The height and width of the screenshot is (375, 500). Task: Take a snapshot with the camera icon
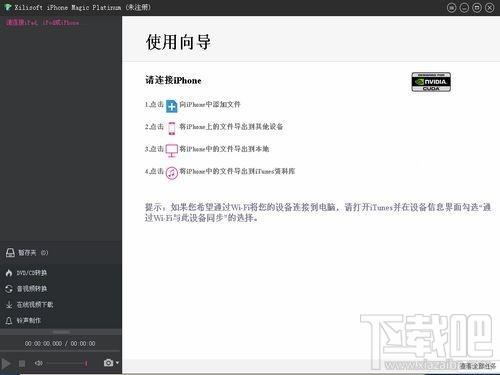point(108,363)
